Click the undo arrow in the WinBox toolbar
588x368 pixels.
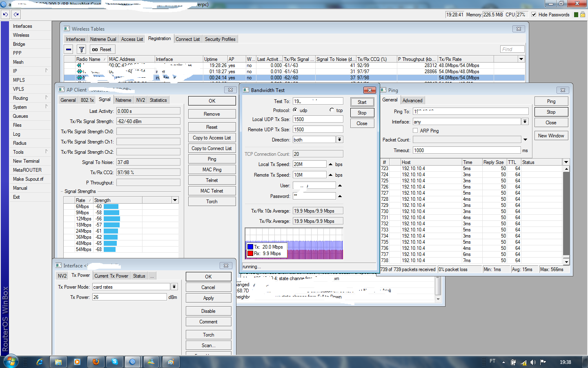pyautogui.click(x=5, y=14)
